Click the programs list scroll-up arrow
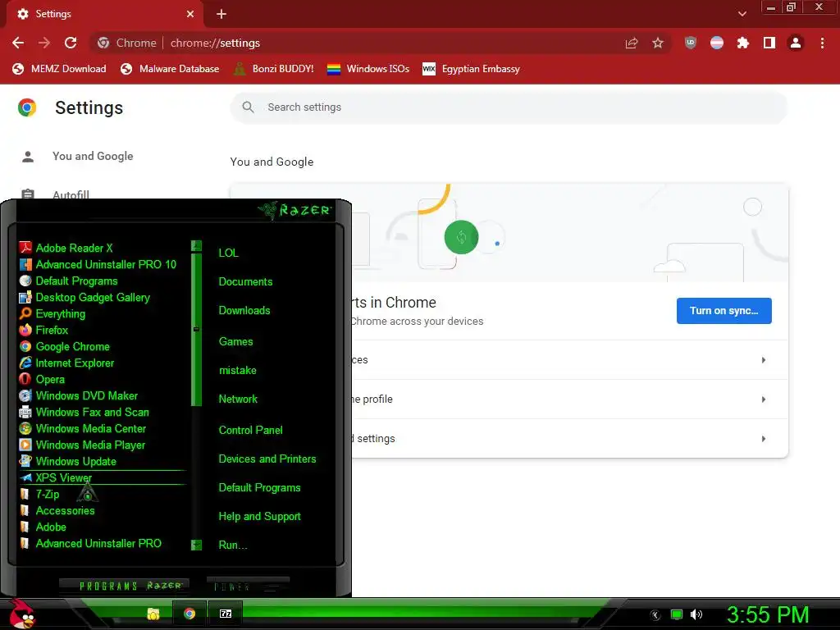 (x=196, y=246)
